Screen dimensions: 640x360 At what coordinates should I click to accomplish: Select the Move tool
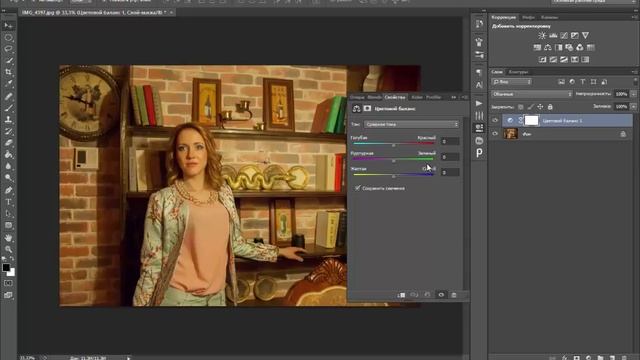click(8, 26)
